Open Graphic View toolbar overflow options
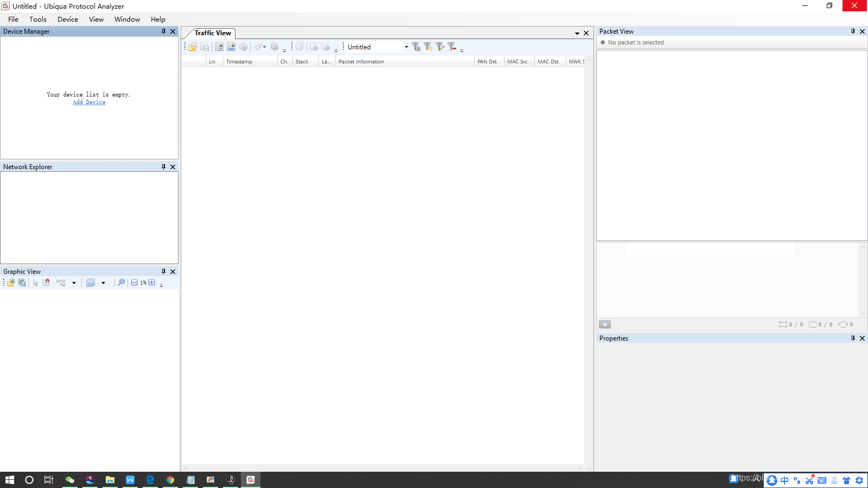This screenshot has width=868, height=488. (161, 286)
